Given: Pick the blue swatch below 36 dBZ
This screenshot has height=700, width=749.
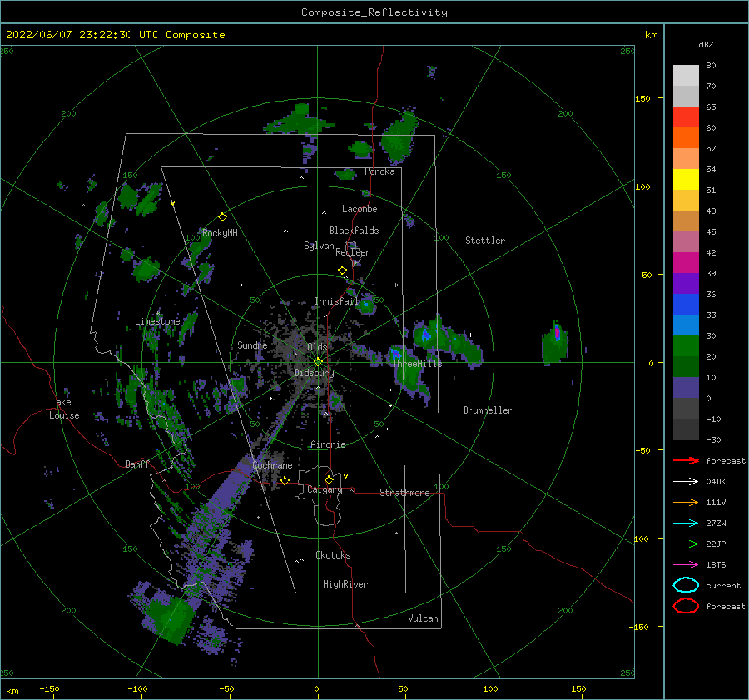Looking at the screenshot, I should [686, 305].
